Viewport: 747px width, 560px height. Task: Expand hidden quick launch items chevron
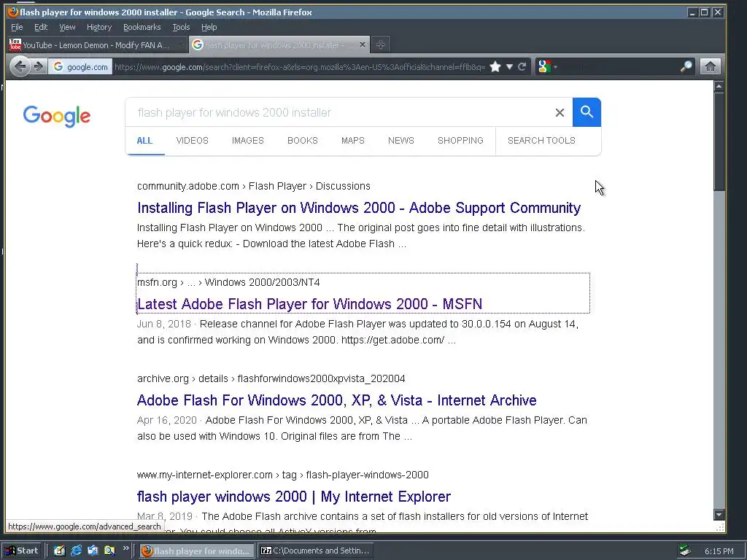tap(125, 548)
